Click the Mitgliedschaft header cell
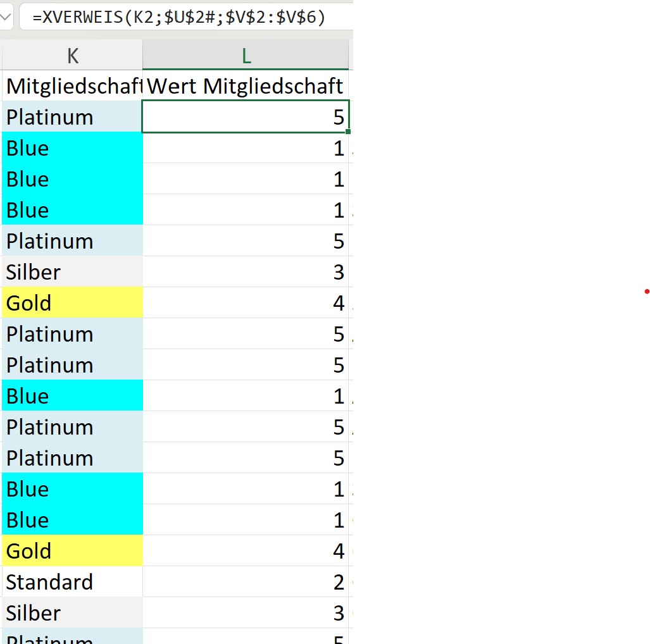Image resolution: width=650 pixels, height=644 pixels. point(73,85)
